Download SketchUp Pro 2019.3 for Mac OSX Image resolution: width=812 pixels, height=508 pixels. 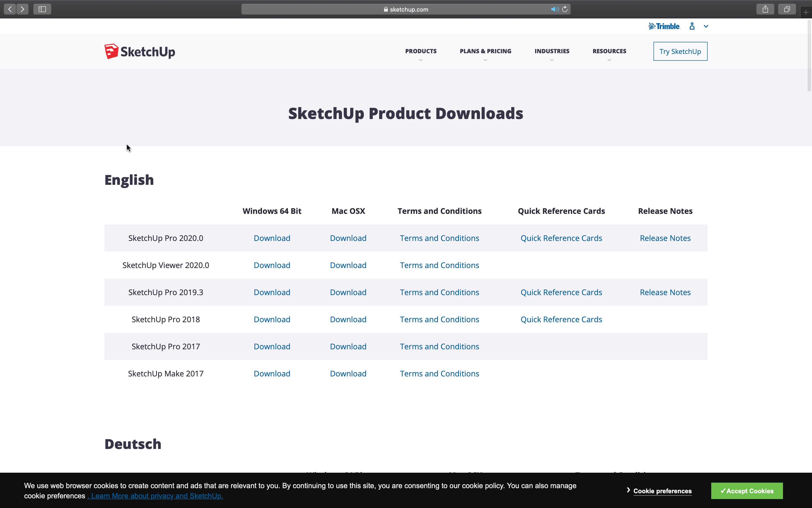pyautogui.click(x=348, y=292)
